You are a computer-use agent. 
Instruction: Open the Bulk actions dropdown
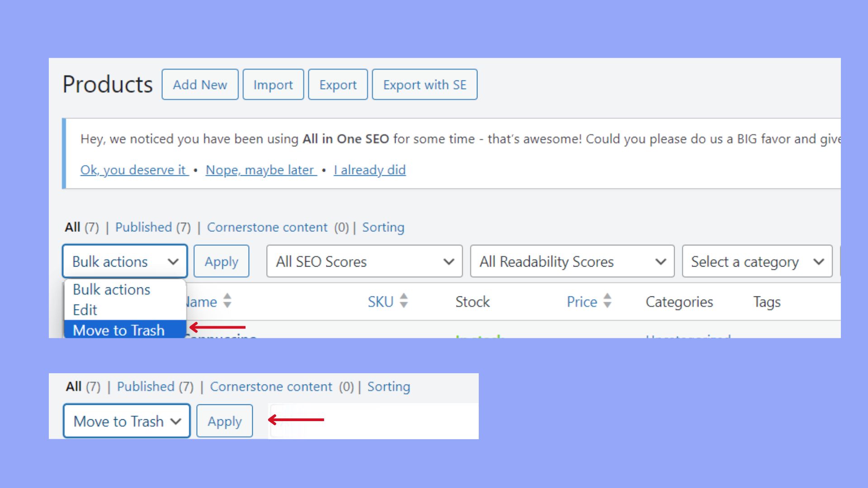click(124, 261)
